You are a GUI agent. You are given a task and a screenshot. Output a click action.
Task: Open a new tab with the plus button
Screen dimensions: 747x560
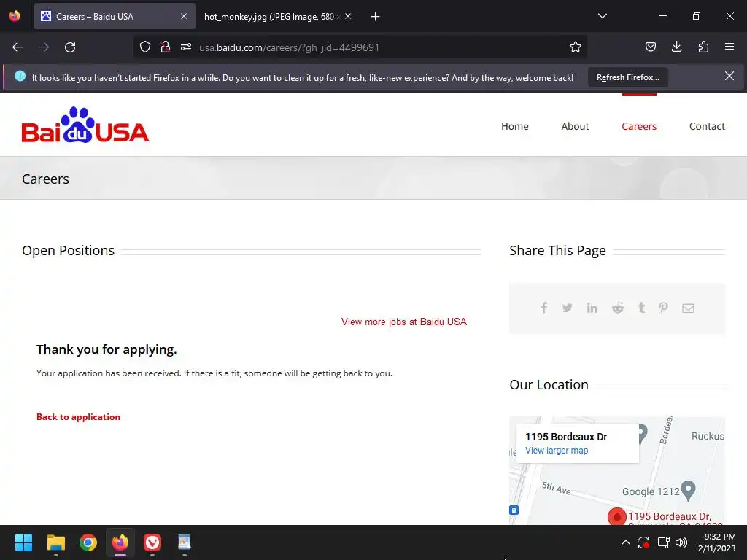pyautogui.click(x=376, y=17)
